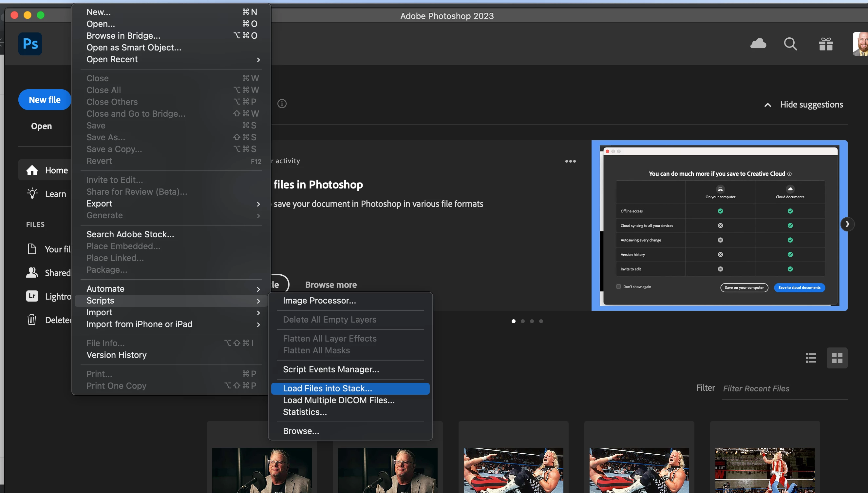The height and width of the screenshot is (493, 868).
Task: Click the Filter Recent Files input field
Action: (x=784, y=388)
